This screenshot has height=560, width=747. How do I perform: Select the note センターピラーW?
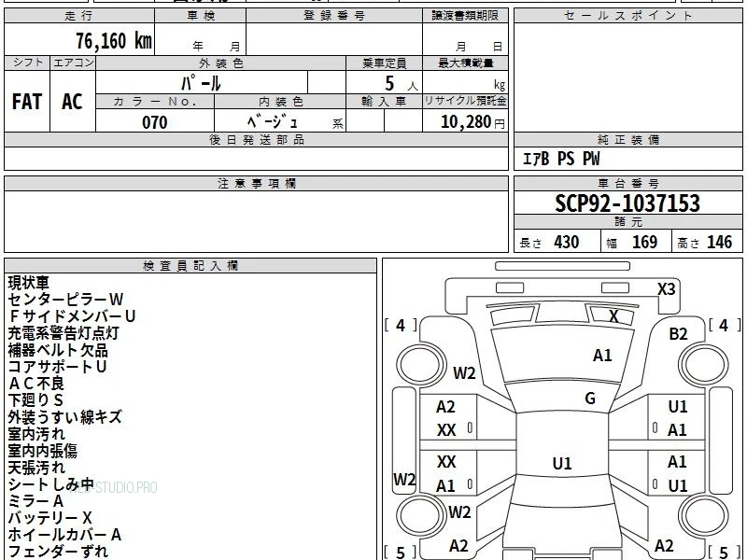(65, 300)
